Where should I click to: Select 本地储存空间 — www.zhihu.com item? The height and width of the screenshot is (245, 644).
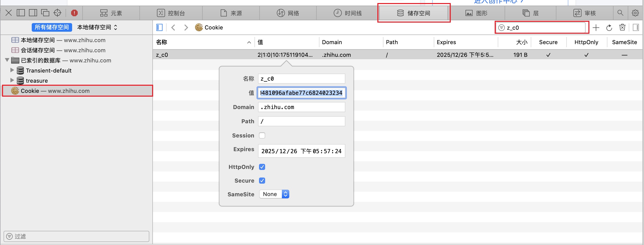(58, 40)
